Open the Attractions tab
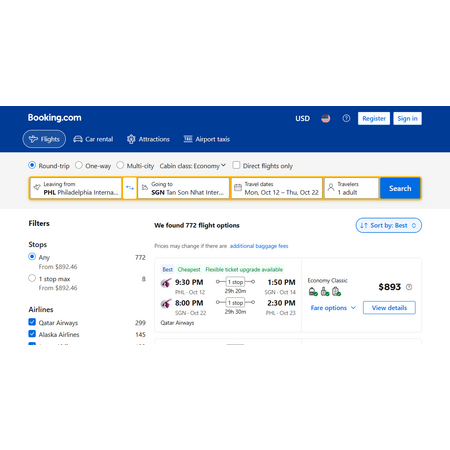 148,139
